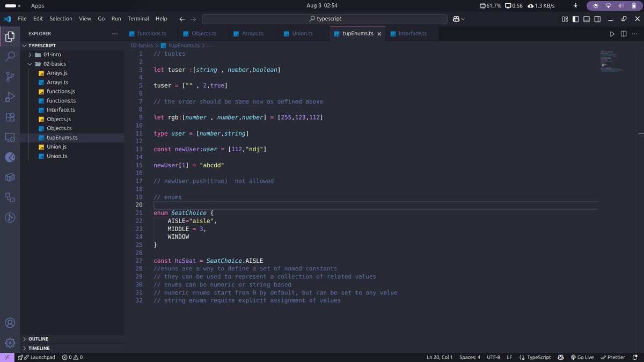Click errors and warnings count in status bar

pos(72,357)
